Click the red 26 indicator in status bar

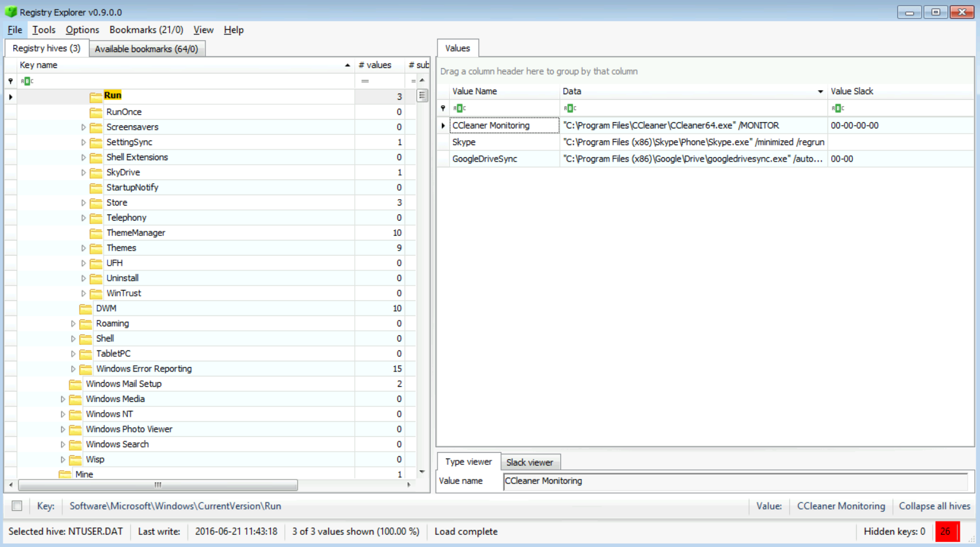(947, 532)
